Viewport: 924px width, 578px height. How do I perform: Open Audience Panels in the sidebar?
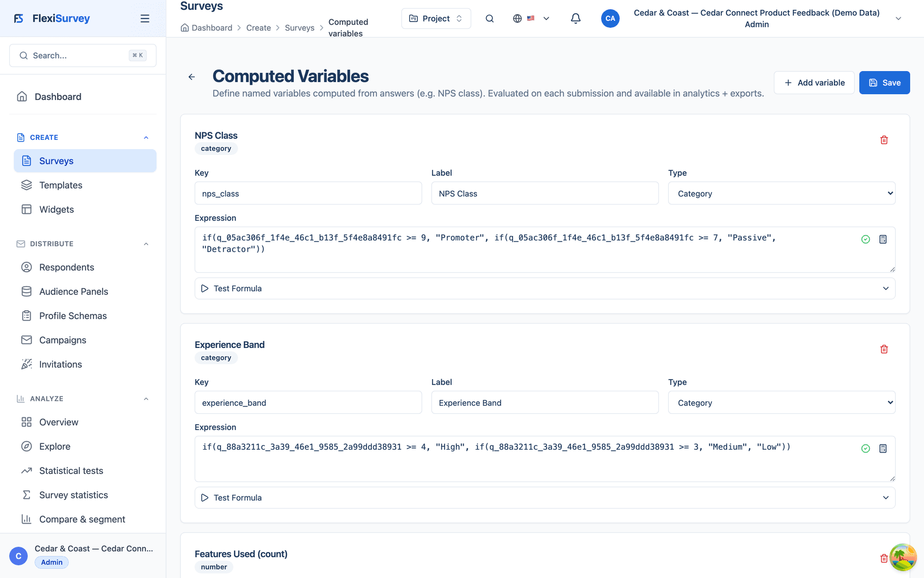[85, 291]
